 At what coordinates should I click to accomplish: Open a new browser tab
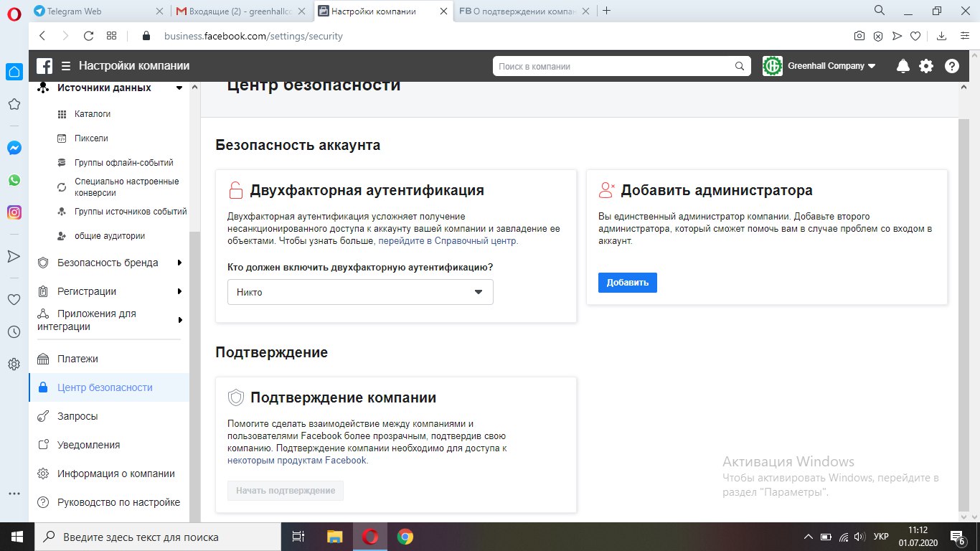tap(607, 11)
